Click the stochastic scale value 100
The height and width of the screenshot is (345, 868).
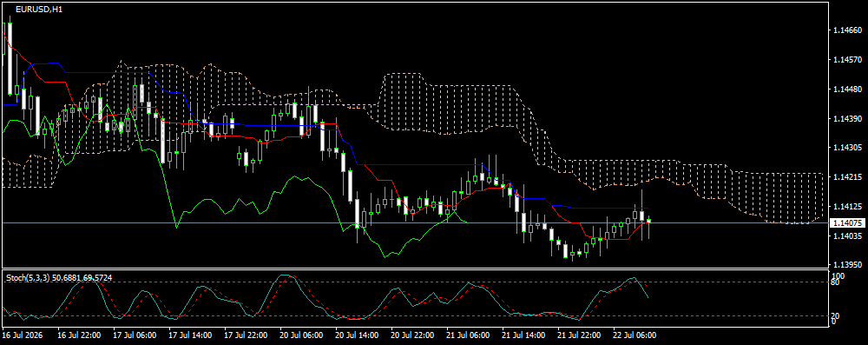click(x=838, y=275)
